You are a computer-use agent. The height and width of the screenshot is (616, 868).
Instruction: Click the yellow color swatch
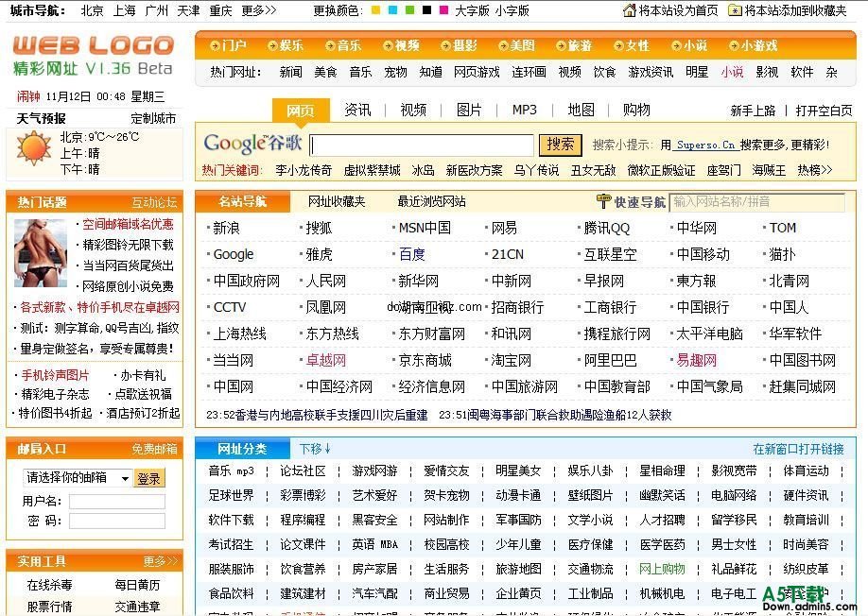pyautogui.click(x=376, y=10)
